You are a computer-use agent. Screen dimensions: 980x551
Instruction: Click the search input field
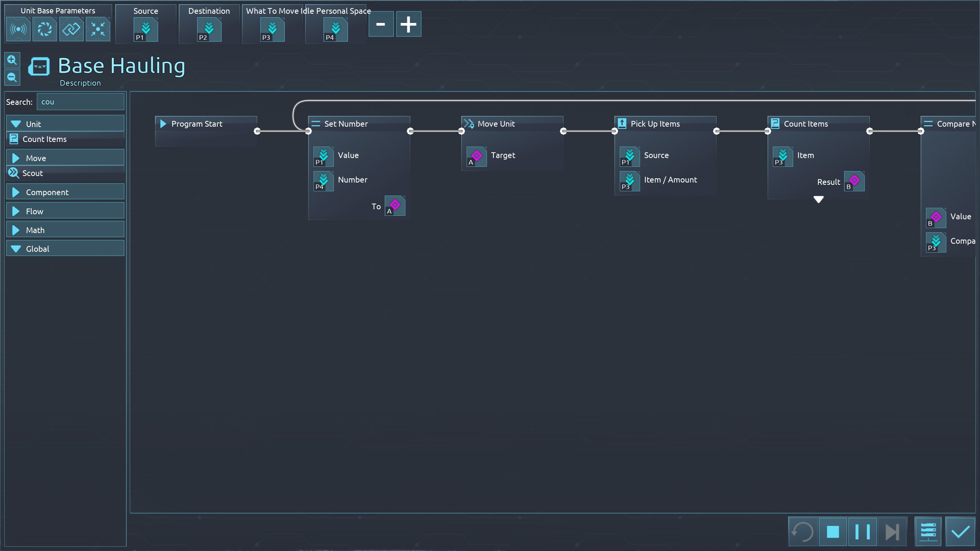tap(80, 102)
